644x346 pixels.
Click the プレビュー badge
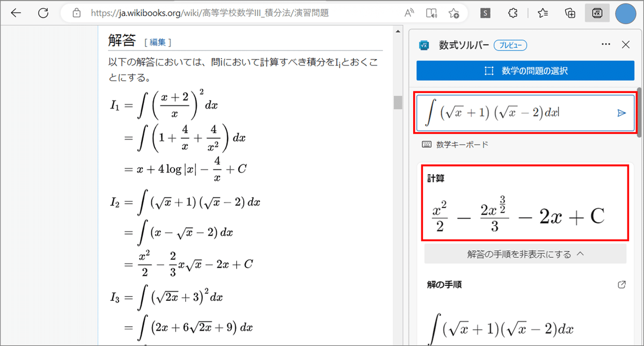[x=510, y=45]
